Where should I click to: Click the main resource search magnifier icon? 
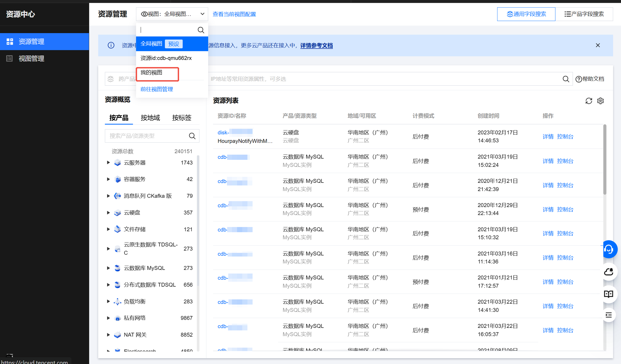click(566, 79)
